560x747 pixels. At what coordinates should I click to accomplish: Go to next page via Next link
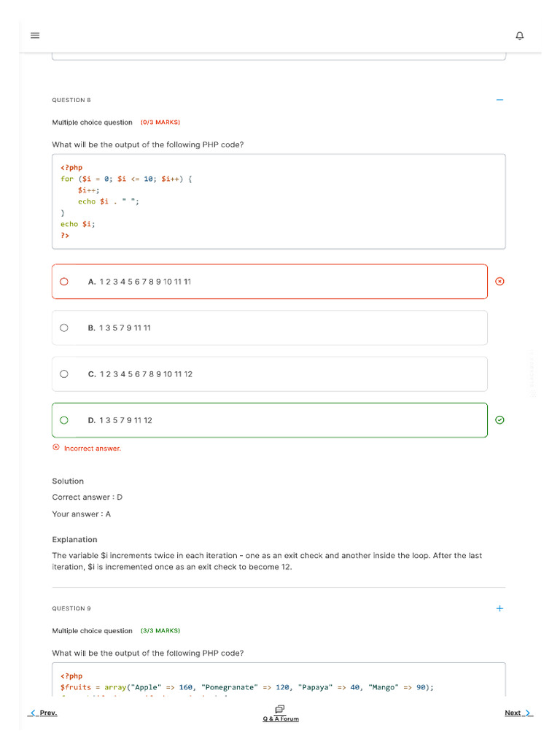[513, 713]
